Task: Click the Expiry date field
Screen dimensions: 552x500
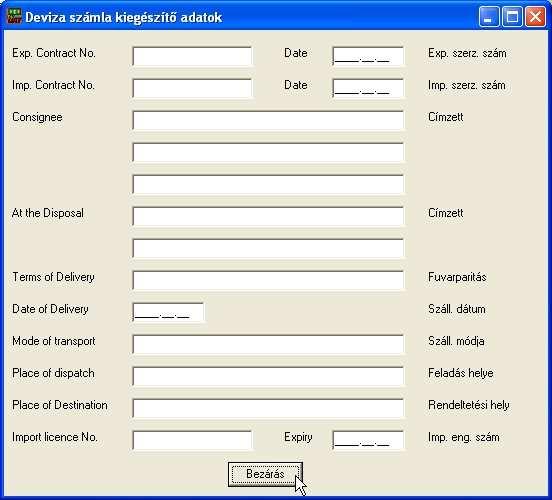Action: 368,440
